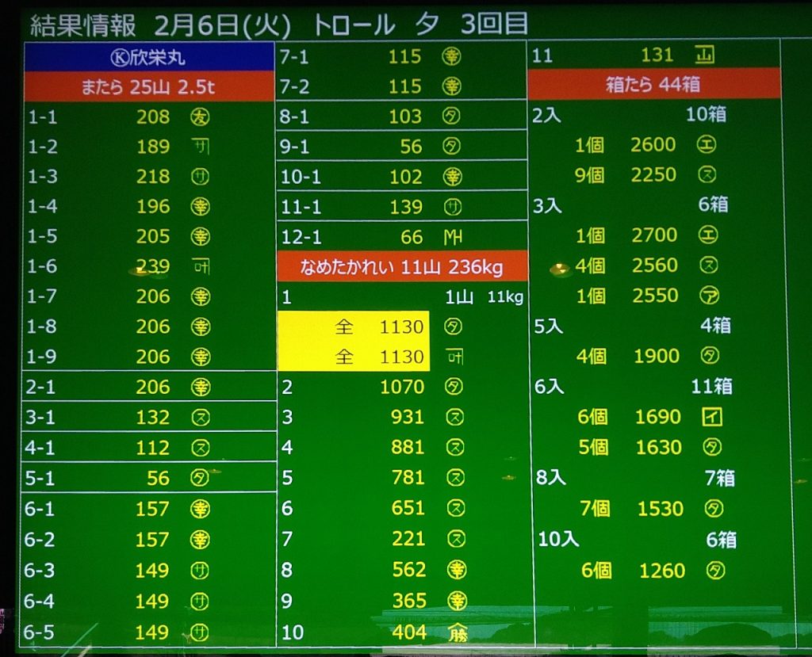This screenshot has height=657, width=812.
Task: Click the mountain mark next to 131
Action: pos(704,55)
